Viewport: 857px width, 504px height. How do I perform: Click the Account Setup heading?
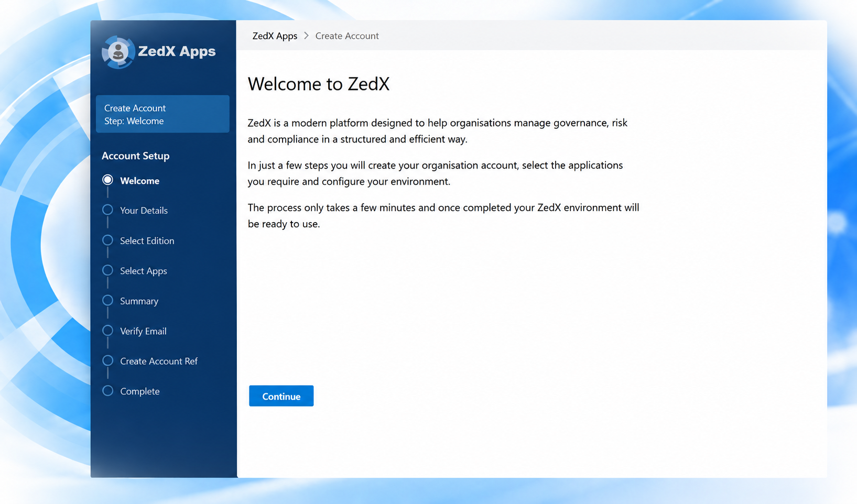(135, 156)
